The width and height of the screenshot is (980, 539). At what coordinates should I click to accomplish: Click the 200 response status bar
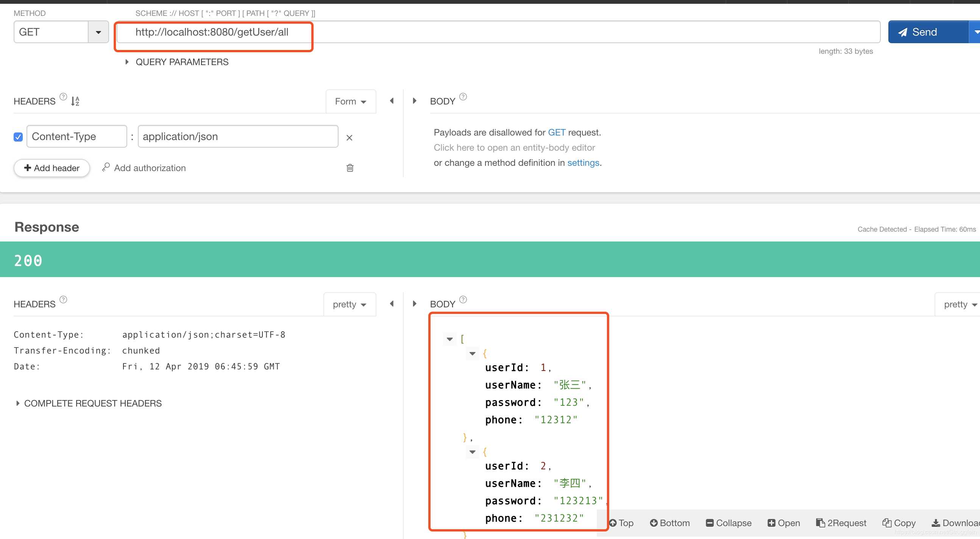490,260
